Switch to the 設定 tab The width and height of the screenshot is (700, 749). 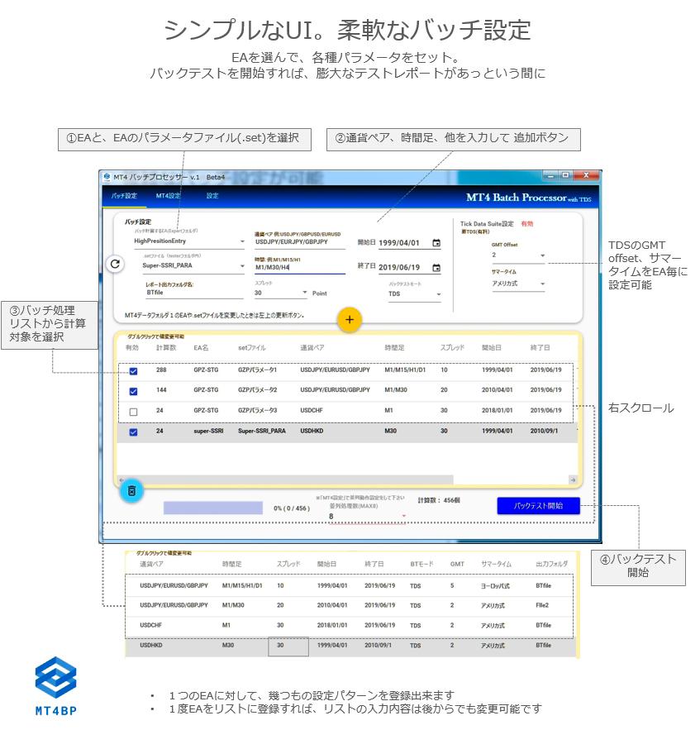pos(212,196)
